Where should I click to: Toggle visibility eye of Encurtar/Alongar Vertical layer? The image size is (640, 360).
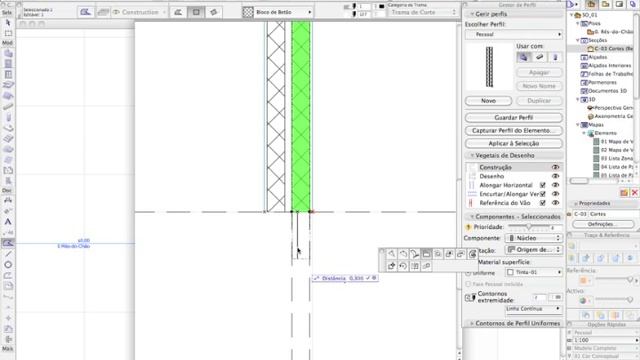555,194
